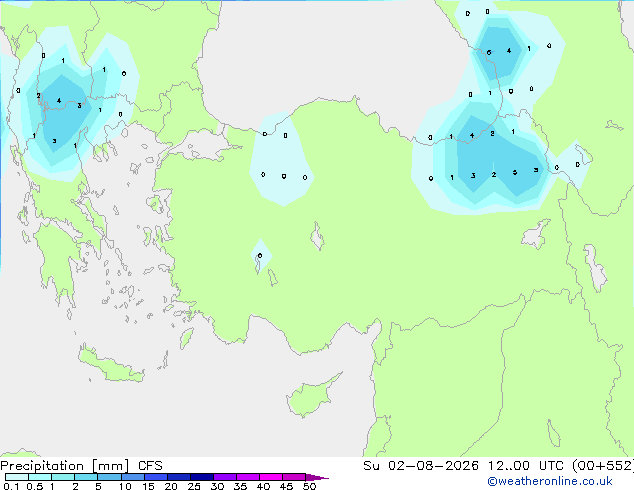Image resolution: width=634 pixels, height=490 pixels.
Task: Click the legend label '30'
Action: coord(217,486)
